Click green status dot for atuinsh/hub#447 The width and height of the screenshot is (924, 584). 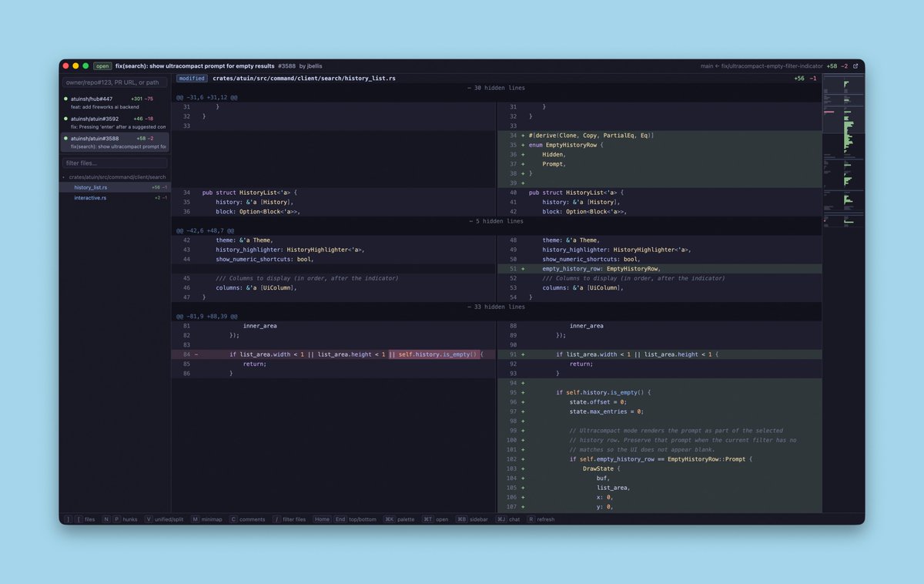coord(65,99)
